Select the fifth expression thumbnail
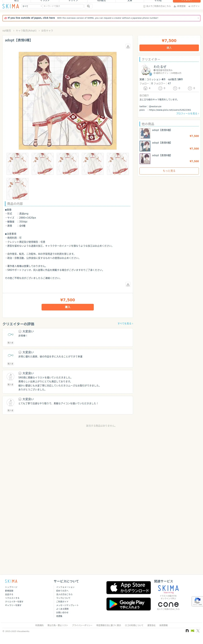203x644 pixels. point(118,164)
